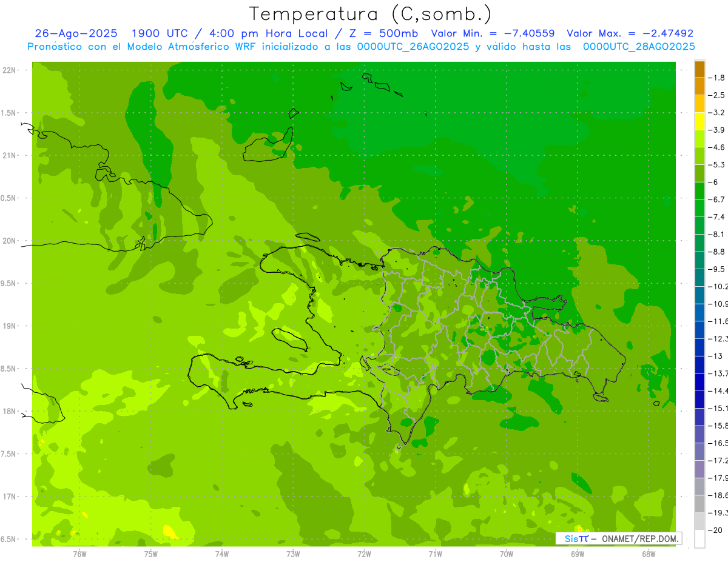The height and width of the screenshot is (562, 728).
Task: Click the "-8.8" color scale label
Action: [x=716, y=252]
